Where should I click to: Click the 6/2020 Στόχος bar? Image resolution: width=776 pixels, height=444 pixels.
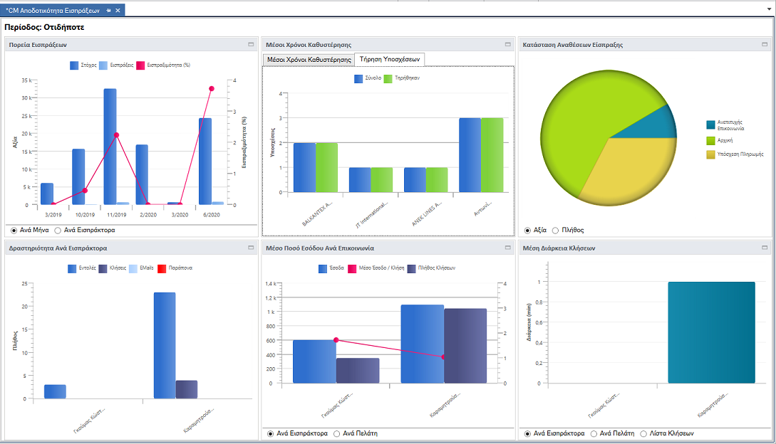point(205,161)
